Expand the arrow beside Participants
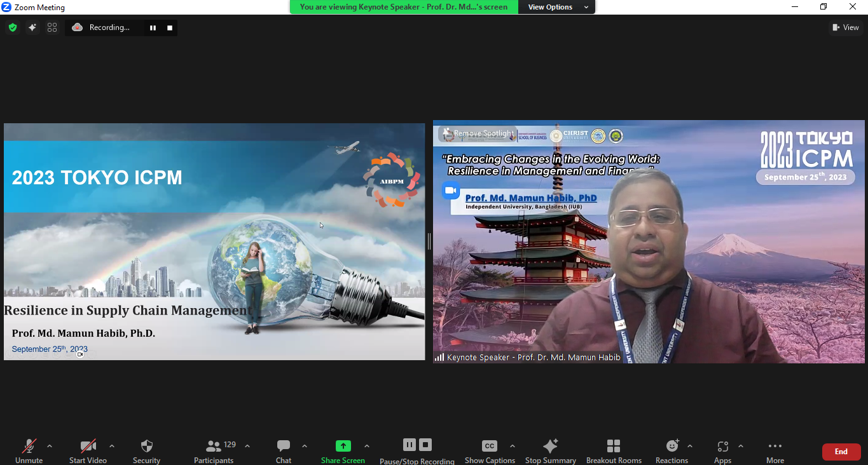This screenshot has height=465, width=868. pos(247,446)
